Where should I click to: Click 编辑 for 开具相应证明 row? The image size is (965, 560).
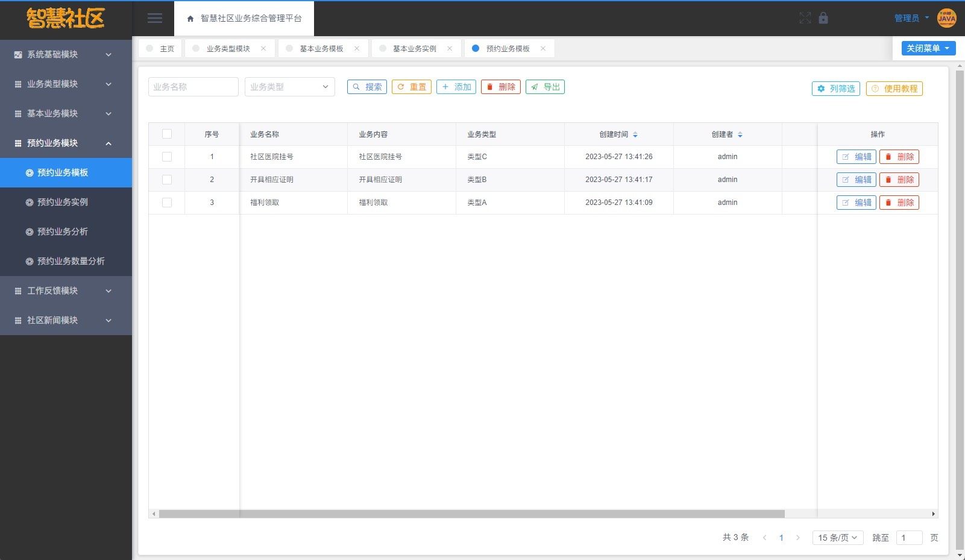click(856, 180)
